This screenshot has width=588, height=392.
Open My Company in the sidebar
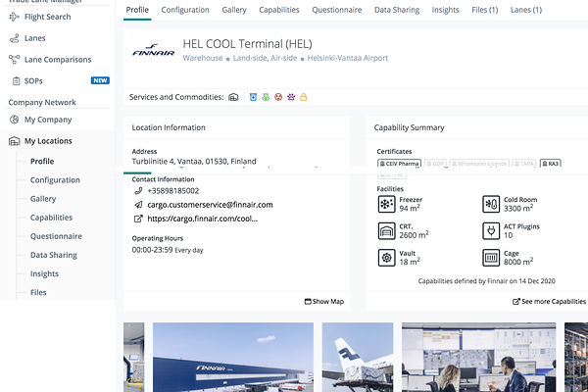pos(48,120)
